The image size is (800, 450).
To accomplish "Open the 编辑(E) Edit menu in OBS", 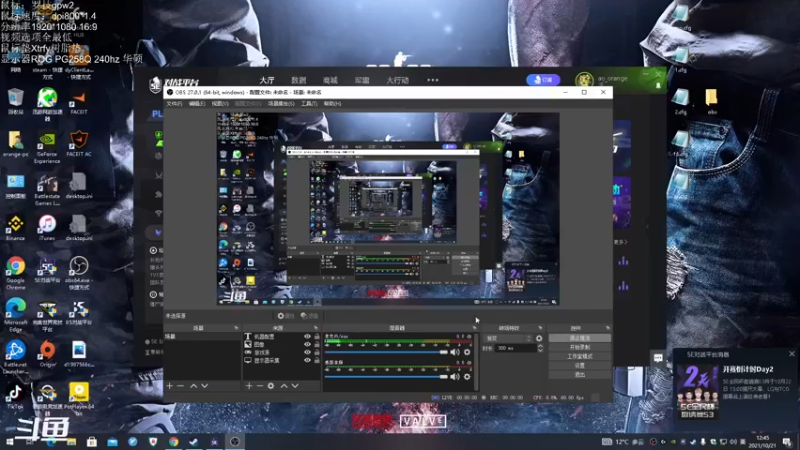I will tap(197, 104).
